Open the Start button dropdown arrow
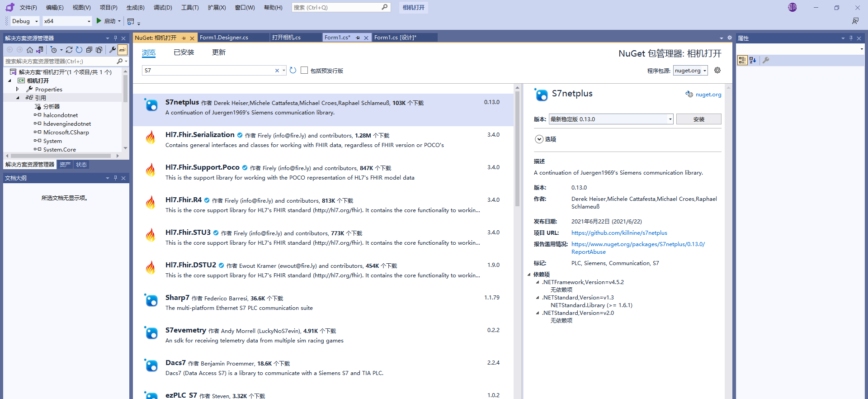 (x=119, y=21)
